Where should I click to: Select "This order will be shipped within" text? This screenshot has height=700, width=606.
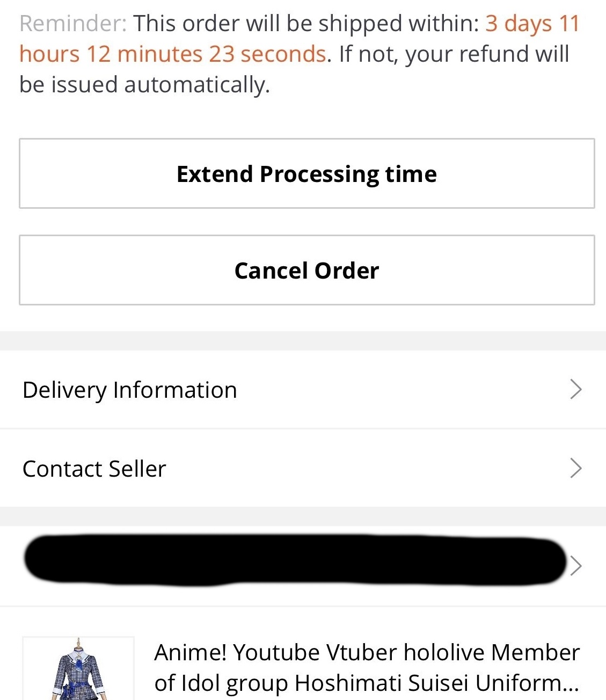306,24
